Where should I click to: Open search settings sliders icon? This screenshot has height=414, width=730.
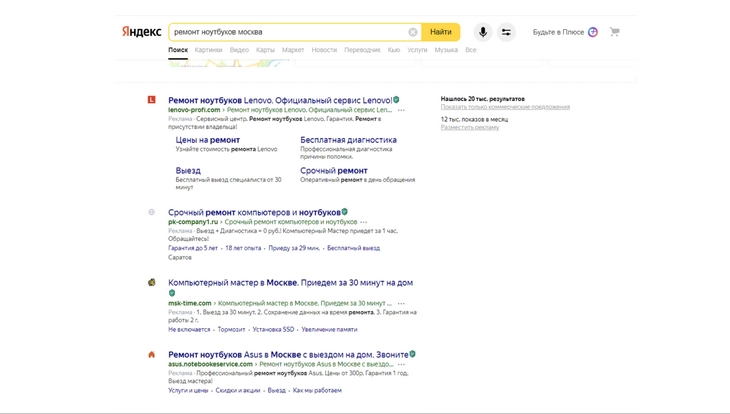tap(506, 32)
